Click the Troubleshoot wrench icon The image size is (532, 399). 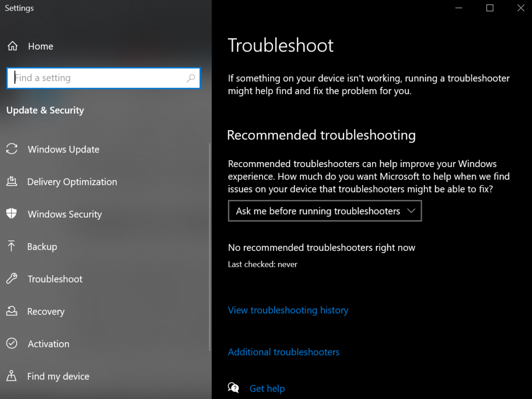click(12, 278)
